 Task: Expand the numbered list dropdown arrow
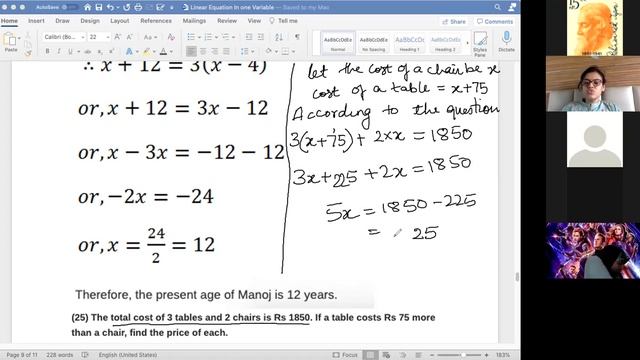pos(216,38)
